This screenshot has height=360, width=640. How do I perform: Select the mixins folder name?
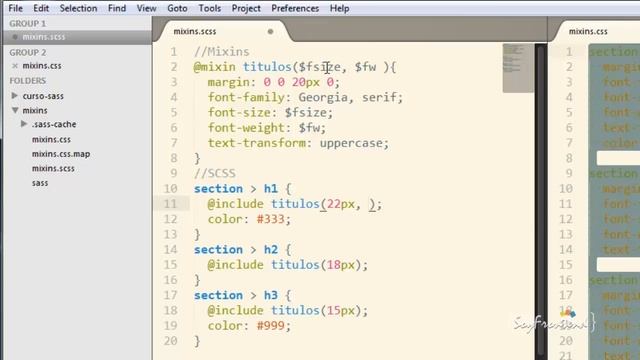click(x=35, y=111)
